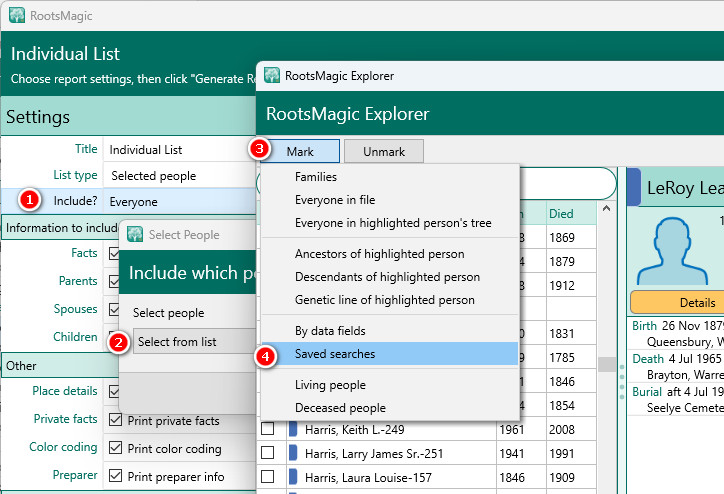Click death year 1831 cell

[571, 333]
